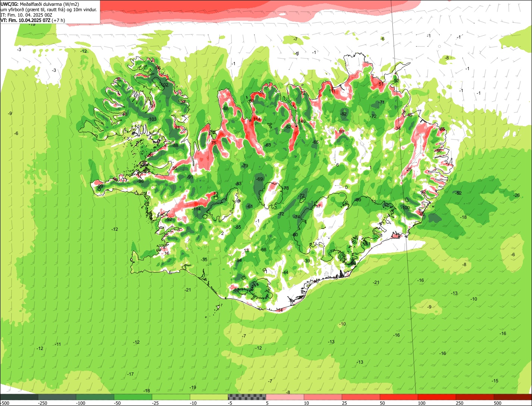Image resolution: width=532 pixels, height=406 pixels.
Task: Click the '45' value label in the east
Action: tap(410, 115)
